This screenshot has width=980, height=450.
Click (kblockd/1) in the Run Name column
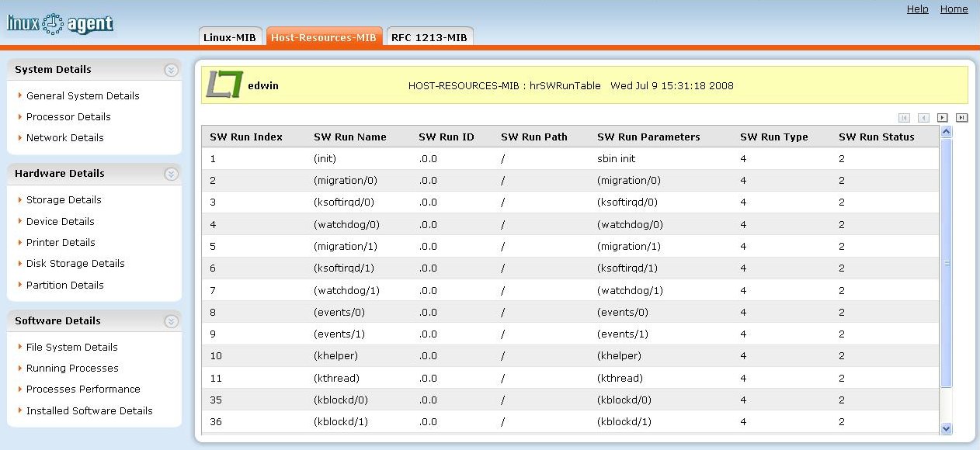pos(341,422)
